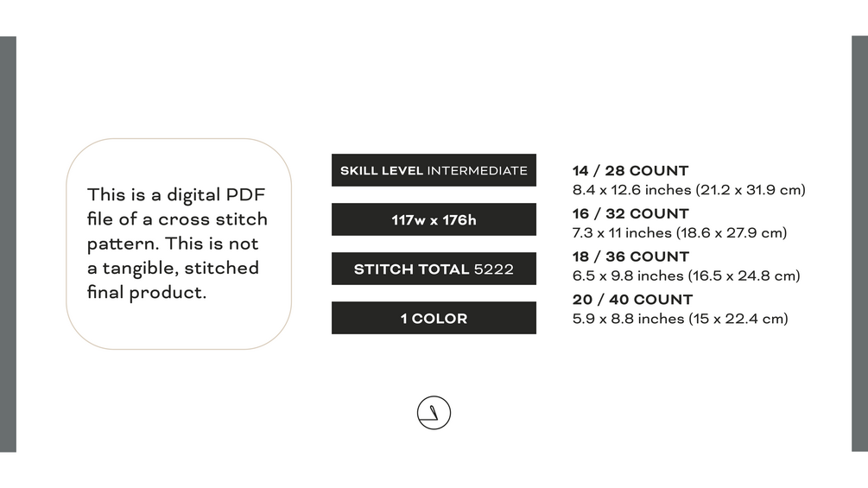
Task: Click the 1 COLOR banner
Action: tap(434, 318)
